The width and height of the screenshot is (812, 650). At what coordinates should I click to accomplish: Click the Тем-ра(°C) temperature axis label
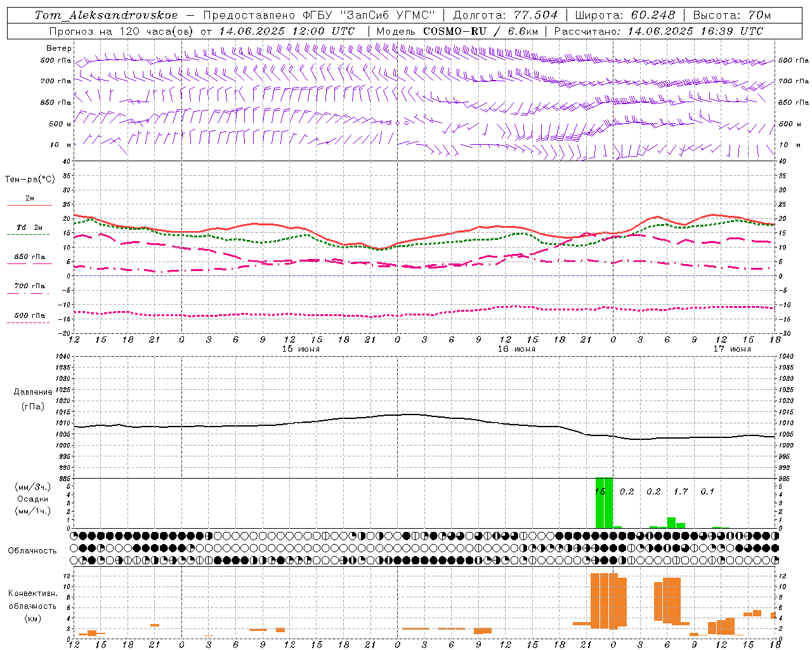pos(30,180)
